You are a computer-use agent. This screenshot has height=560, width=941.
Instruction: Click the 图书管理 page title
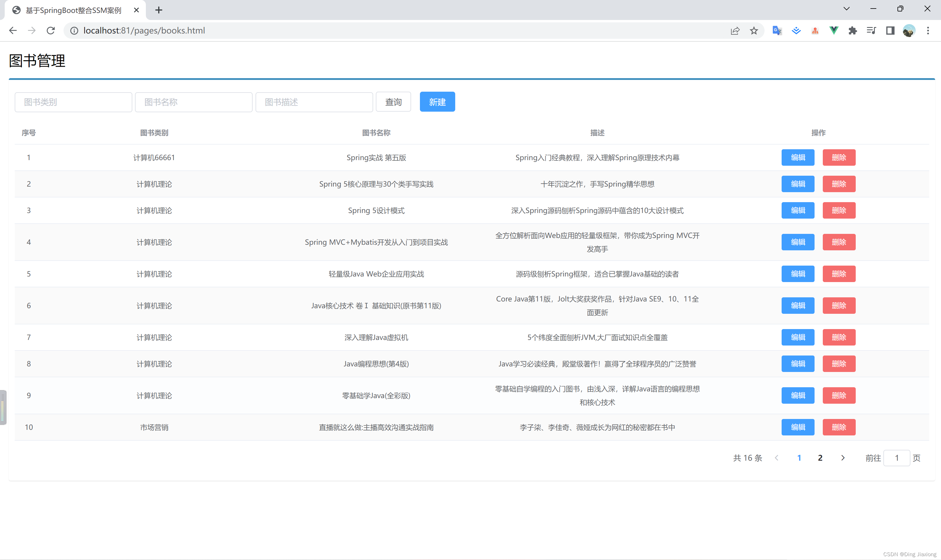37,61
